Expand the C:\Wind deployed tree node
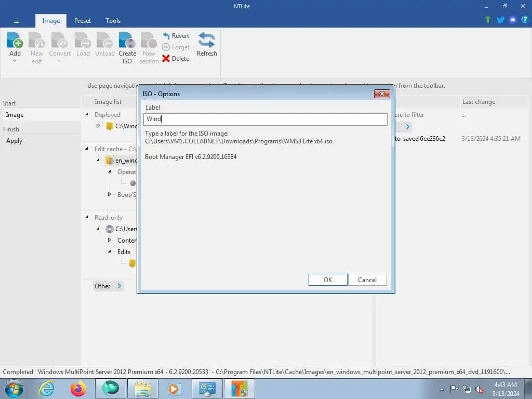The height and width of the screenshot is (399, 532). coord(98,126)
